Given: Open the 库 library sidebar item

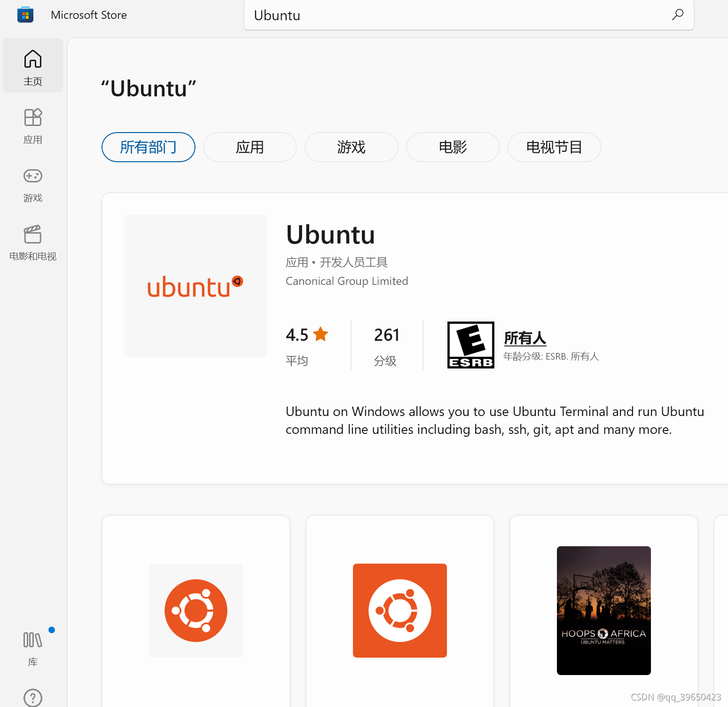Looking at the screenshot, I should (x=33, y=649).
